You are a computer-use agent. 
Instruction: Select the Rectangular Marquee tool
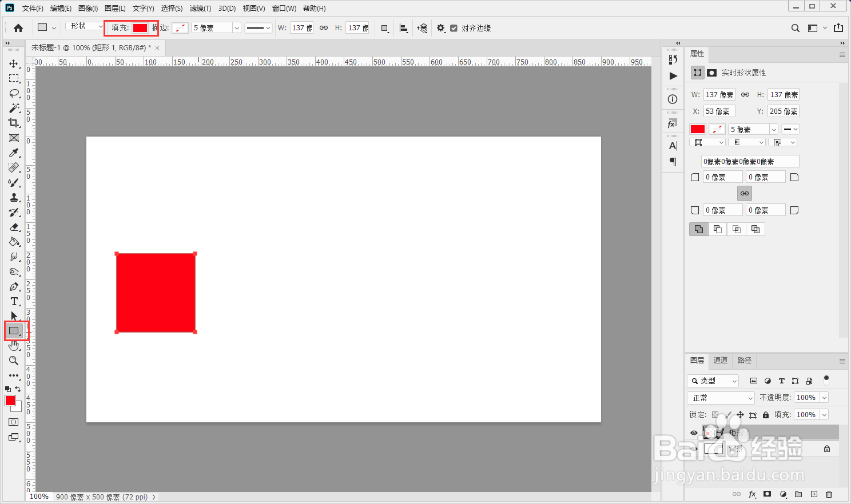14,78
